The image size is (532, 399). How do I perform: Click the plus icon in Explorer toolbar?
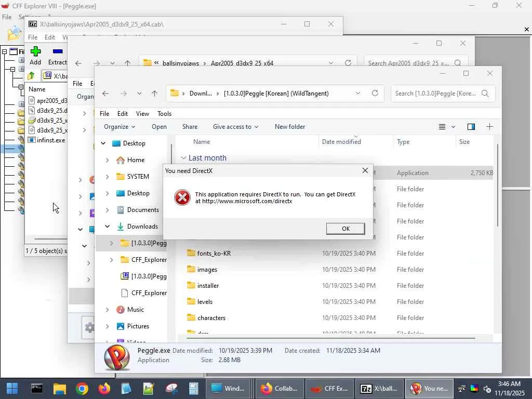tap(489, 127)
